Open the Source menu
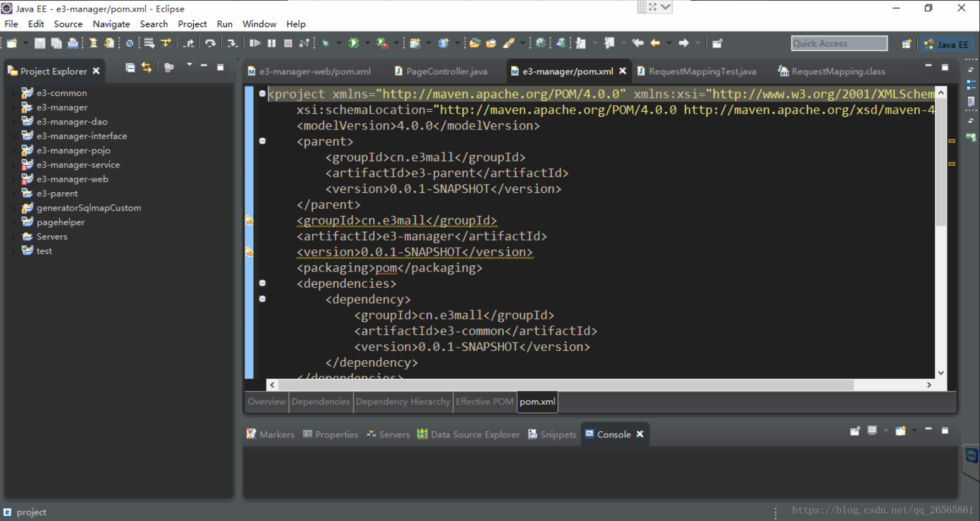 pyautogui.click(x=68, y=24)
